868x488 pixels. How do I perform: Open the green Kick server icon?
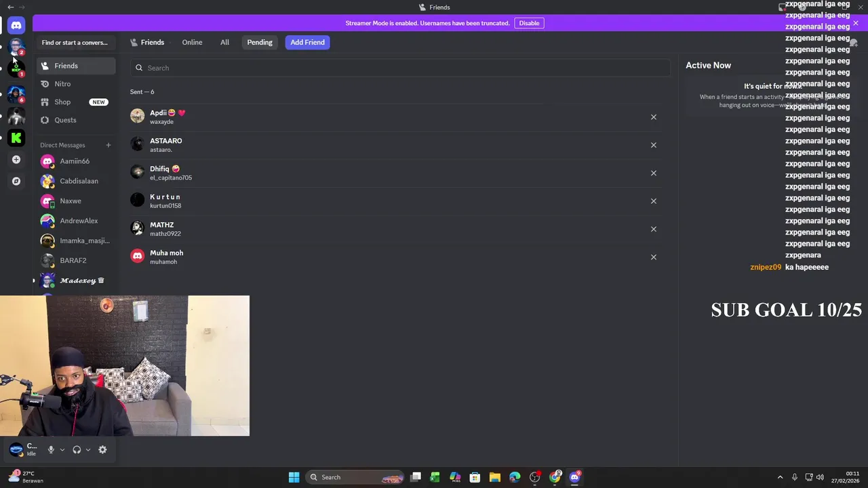[x=16, y=138]
